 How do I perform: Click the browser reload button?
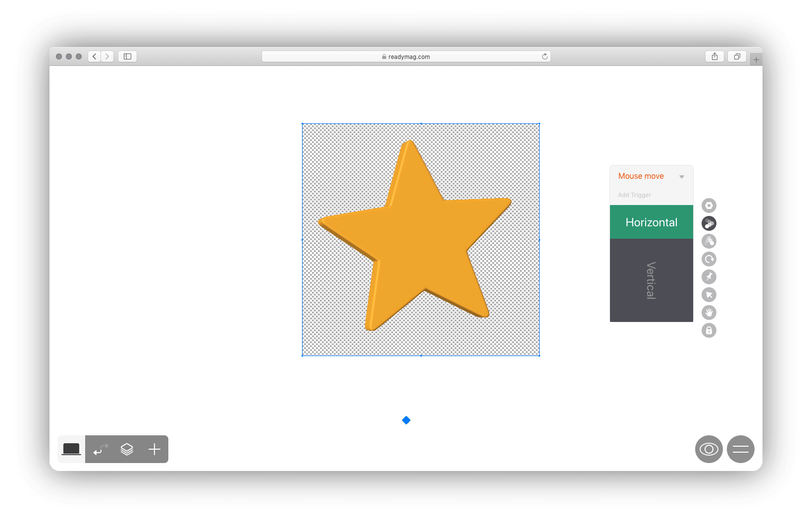545,56
